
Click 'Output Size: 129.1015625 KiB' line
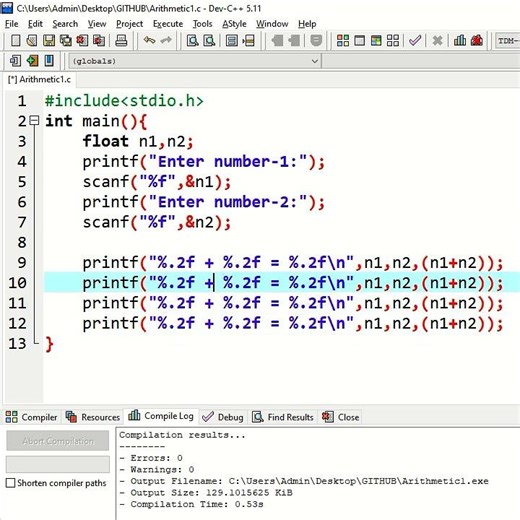(x=206, y=493)
